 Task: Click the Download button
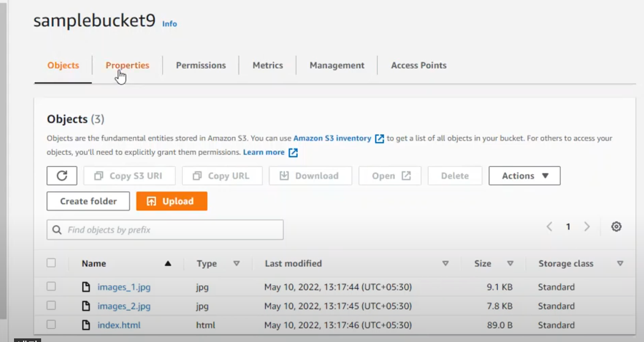click(x=310, y=176)
